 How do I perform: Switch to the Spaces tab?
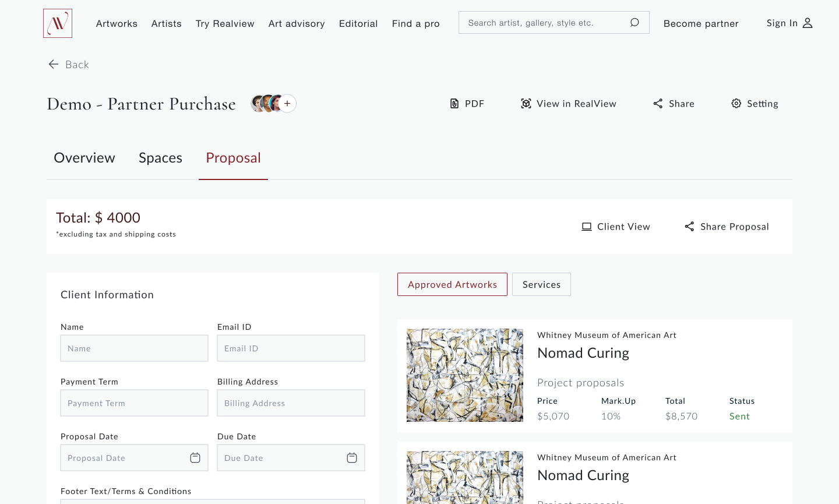pyautogui.click(x=160, y=158)
